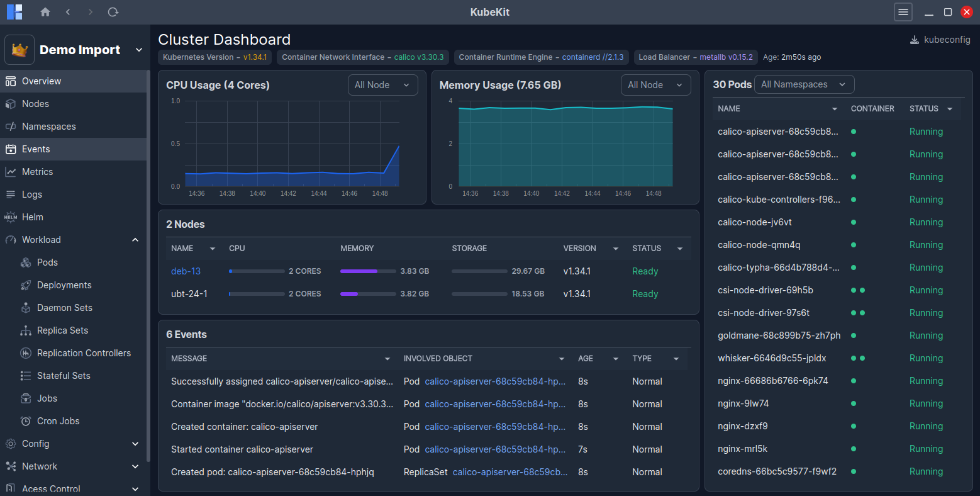Select the Cron Jobs clock icon
The width and height of the screenshot is (980, 496).
pyautogui.click(x=25, y=420)
